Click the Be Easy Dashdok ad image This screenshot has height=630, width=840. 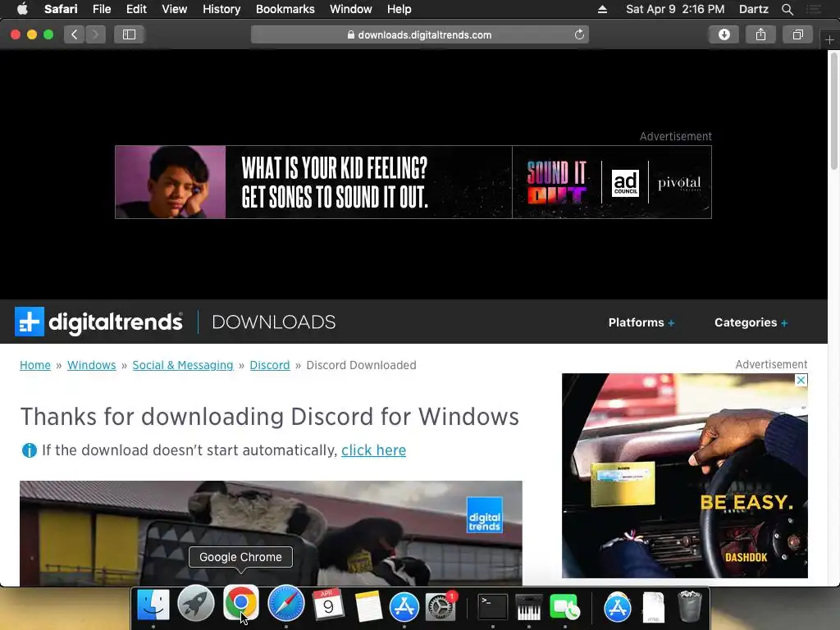point(685,476)
